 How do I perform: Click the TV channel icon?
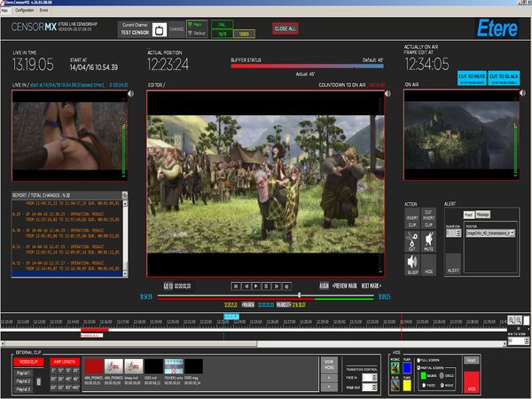click(159, 30)
